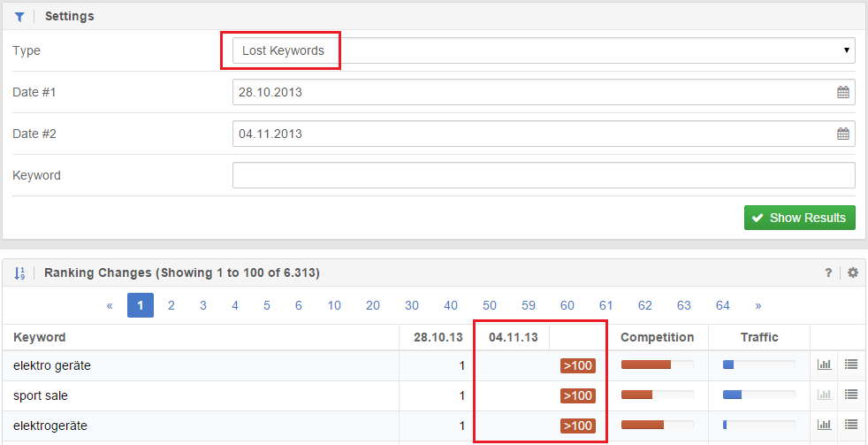The height and width of the screenshot is (445, 868).
Task: Click competition bar for elektro geräte
Action: pyautogui.click(x=657, y=364)
